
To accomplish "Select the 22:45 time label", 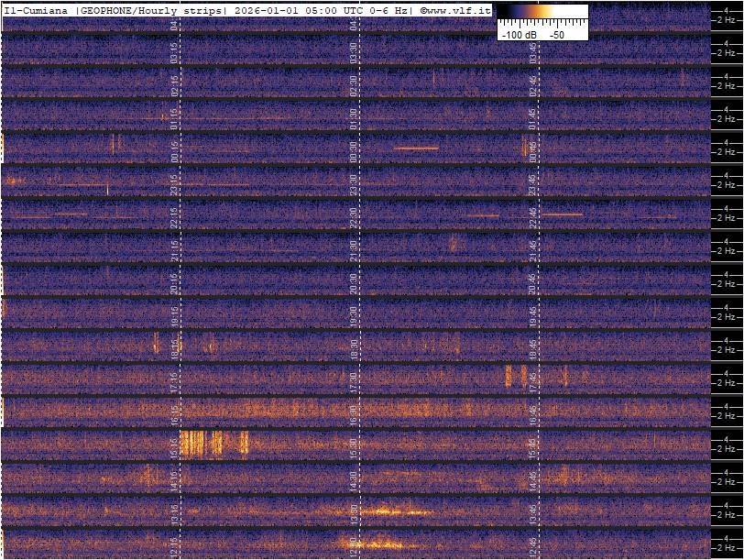I will (533, 214).
